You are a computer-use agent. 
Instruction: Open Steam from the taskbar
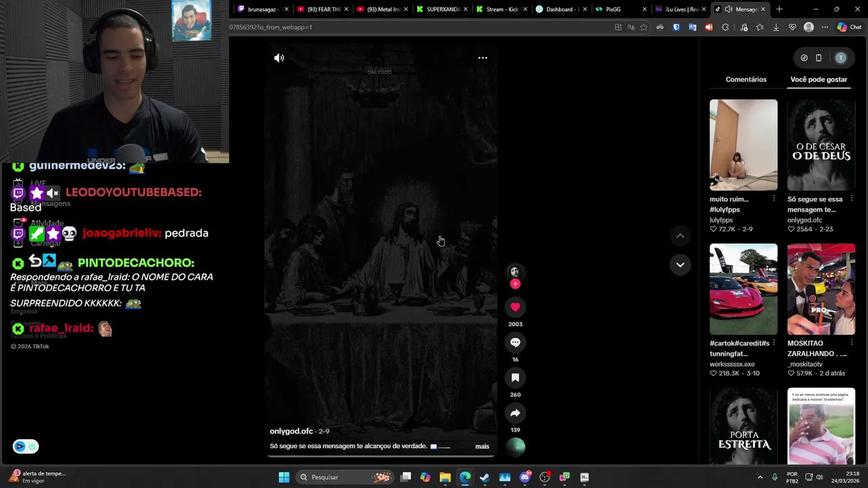coord(485,477)
